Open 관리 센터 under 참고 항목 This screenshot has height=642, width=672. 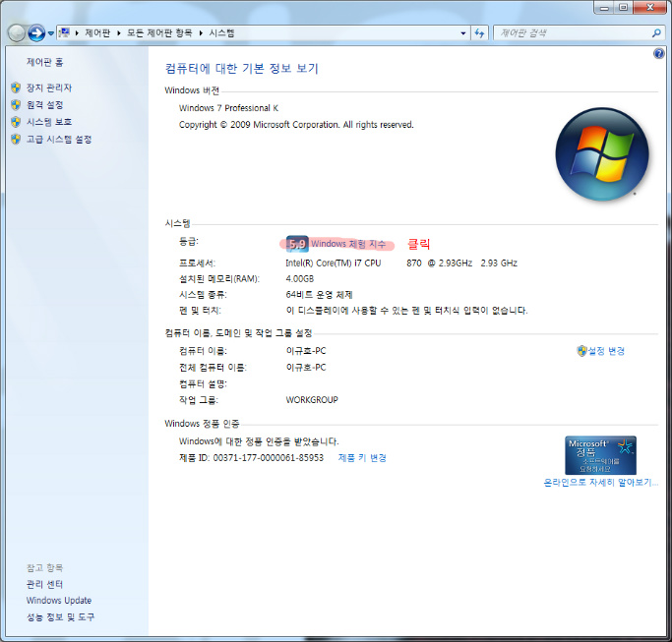(x=44, y=584)
